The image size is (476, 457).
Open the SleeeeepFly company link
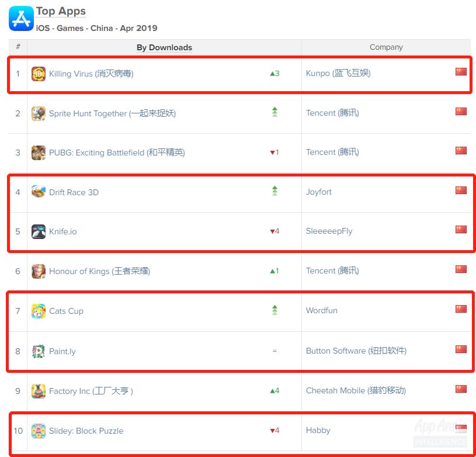pos(329,231)
